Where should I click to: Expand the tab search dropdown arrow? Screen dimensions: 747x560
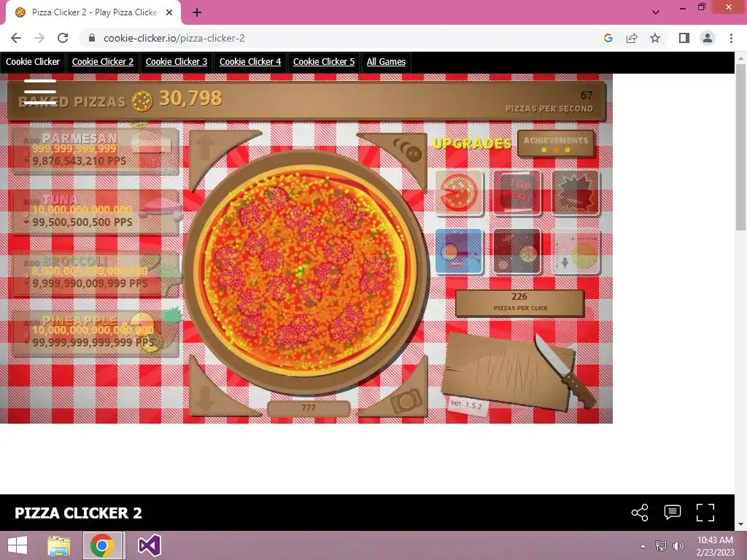pos(656,12)
